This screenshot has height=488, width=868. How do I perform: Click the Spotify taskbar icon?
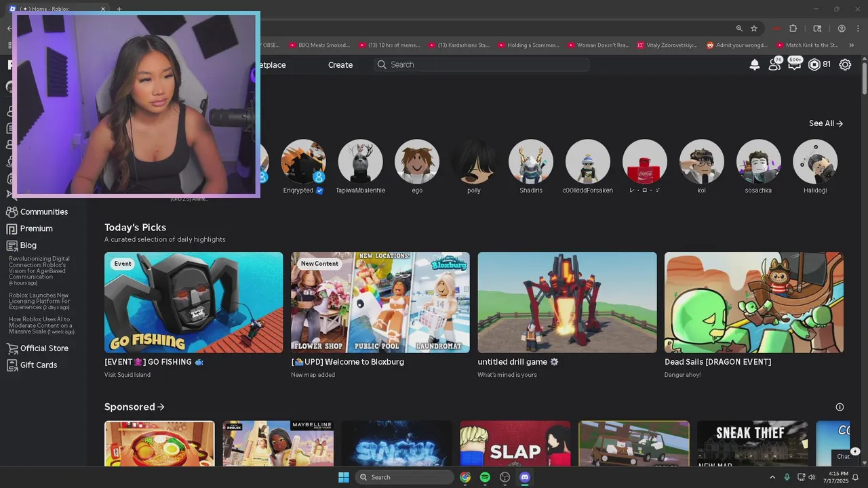(x=485, y=477)
